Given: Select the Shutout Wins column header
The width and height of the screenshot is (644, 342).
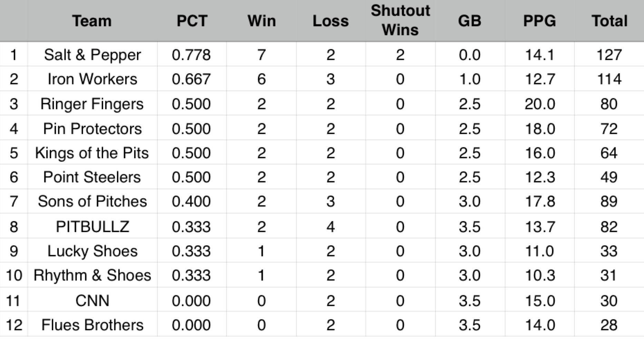Looking at the screenshot, I should 400,21.
